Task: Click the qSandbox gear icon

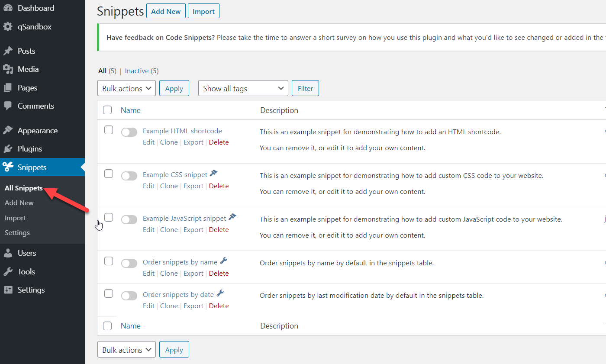Action: pos(8,27)
